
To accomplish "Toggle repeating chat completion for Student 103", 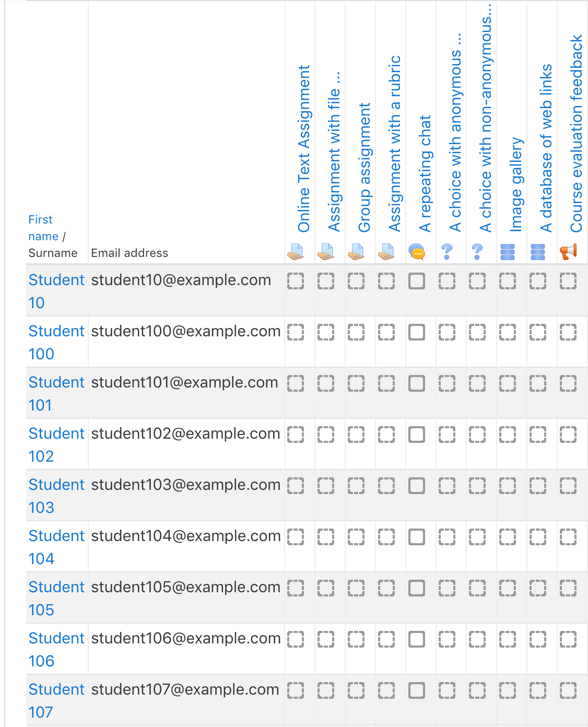I will tap(417, 486).
